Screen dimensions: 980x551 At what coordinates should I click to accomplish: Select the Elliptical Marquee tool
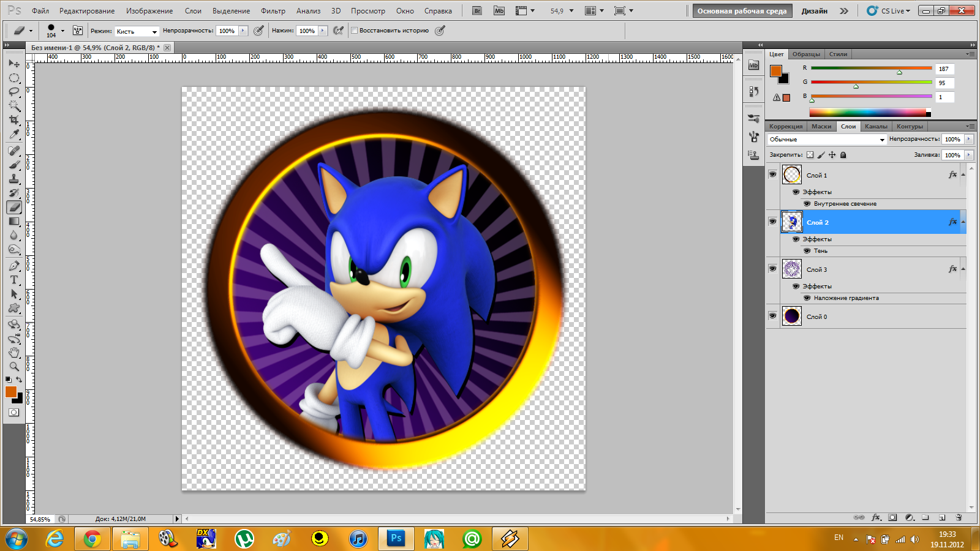14,78
